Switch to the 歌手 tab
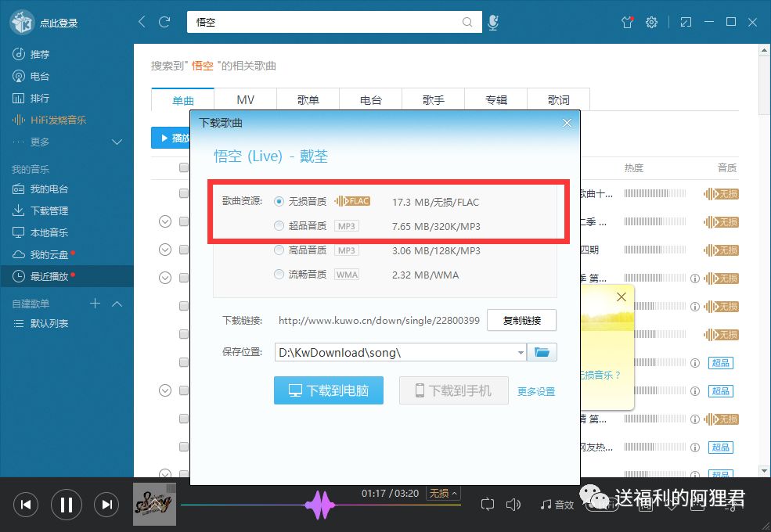This screenshot has width=771, height=532. coord(433,100)
